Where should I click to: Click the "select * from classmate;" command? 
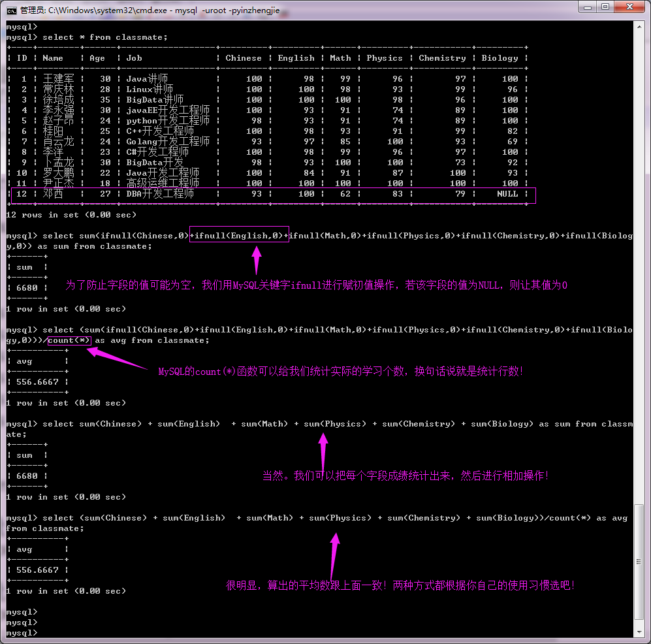[105, 37]
